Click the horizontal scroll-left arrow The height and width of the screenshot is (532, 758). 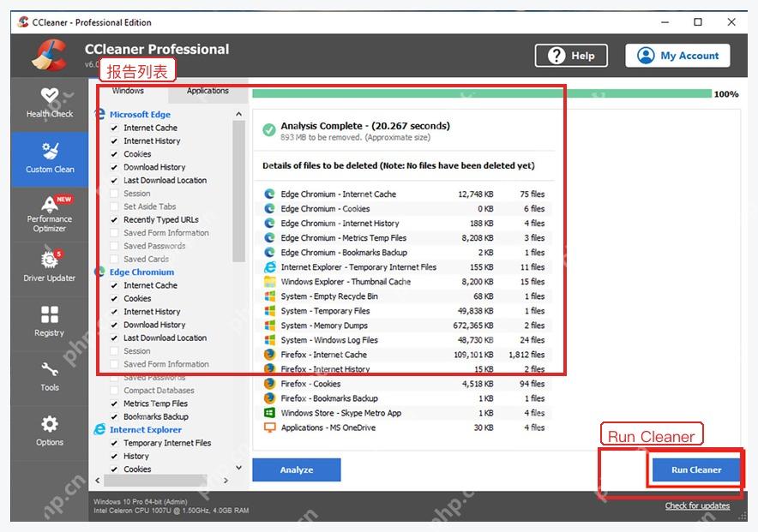click(x=98, y=481)
